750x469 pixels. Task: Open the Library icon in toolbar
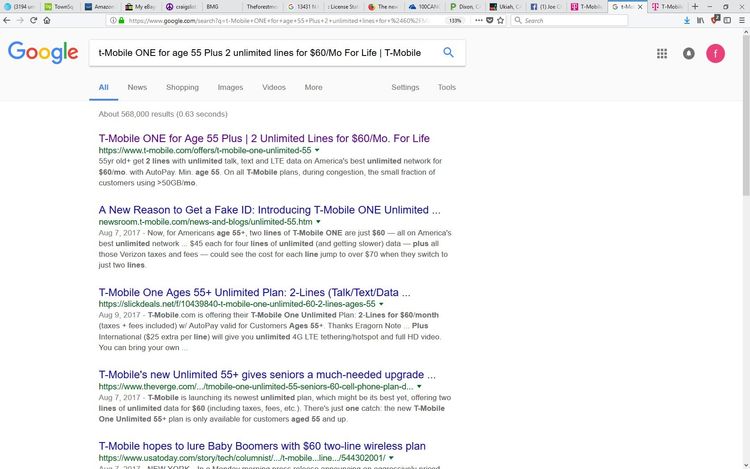(700, 21)
